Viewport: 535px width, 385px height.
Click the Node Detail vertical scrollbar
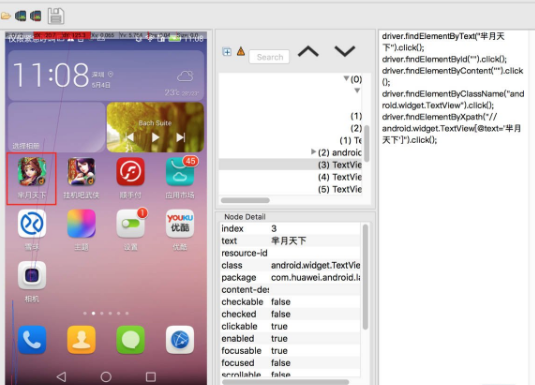tap(365, 277)
